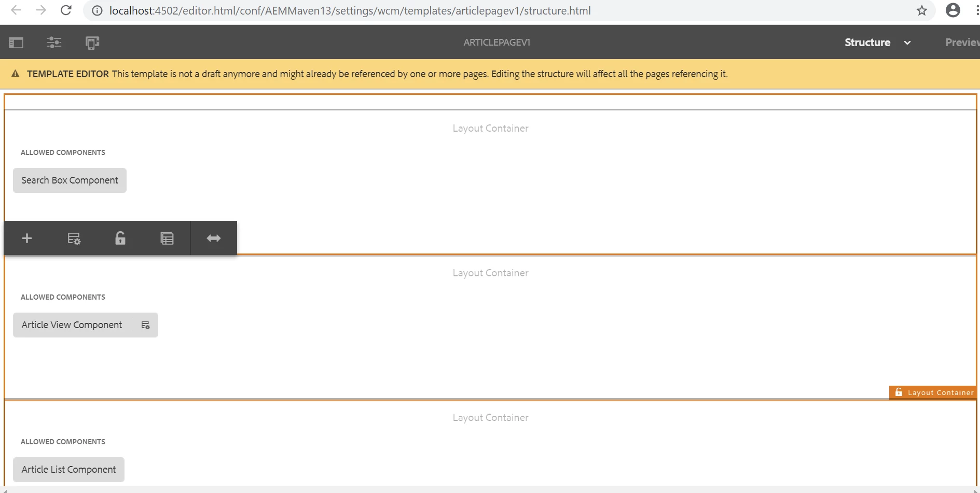
Task: Select parent container icon in toolbar
Action: pyautogui.click(x=167, y=238)
